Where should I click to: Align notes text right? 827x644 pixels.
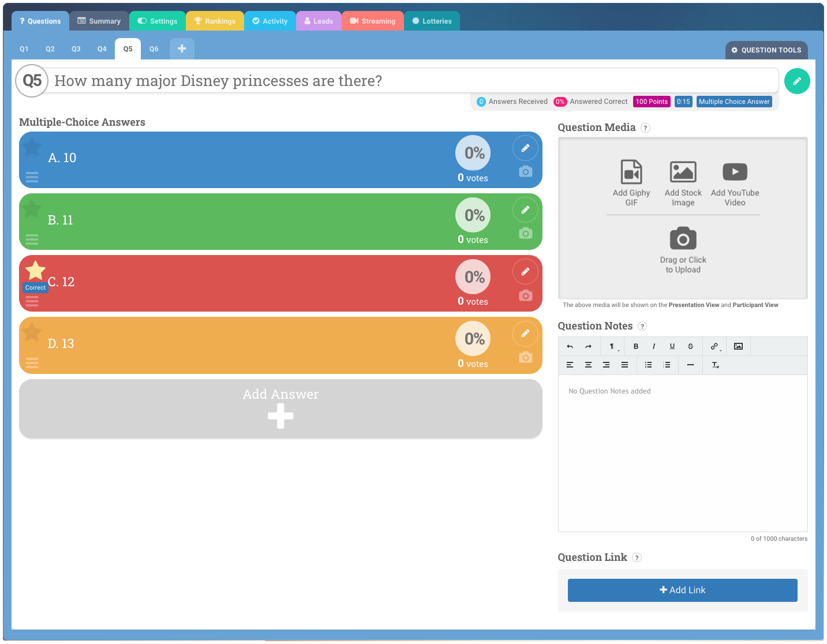[x=607, y=365]
